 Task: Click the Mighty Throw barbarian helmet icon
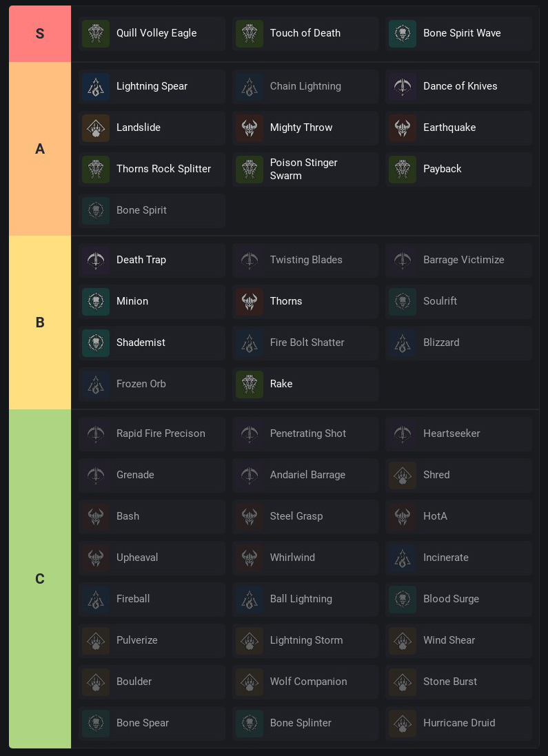249,127
